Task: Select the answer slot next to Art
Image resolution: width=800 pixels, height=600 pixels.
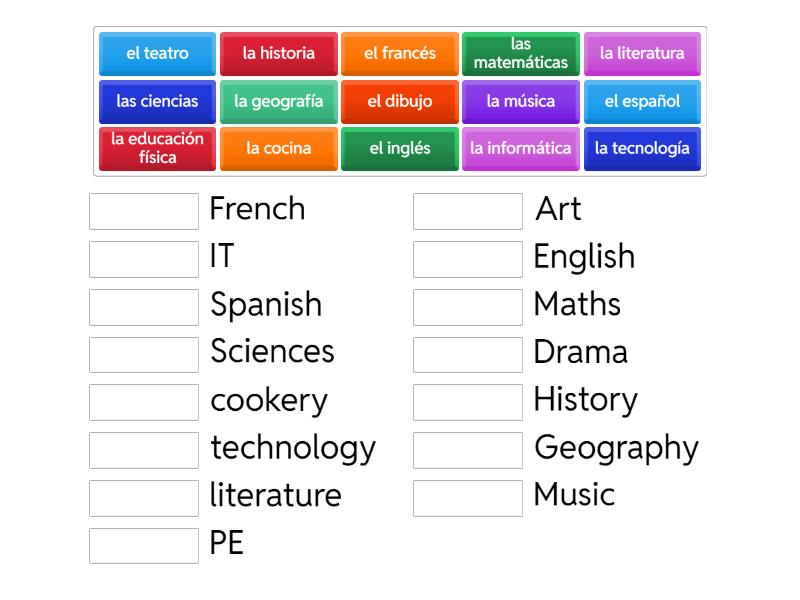Action: tap(468, 211)
